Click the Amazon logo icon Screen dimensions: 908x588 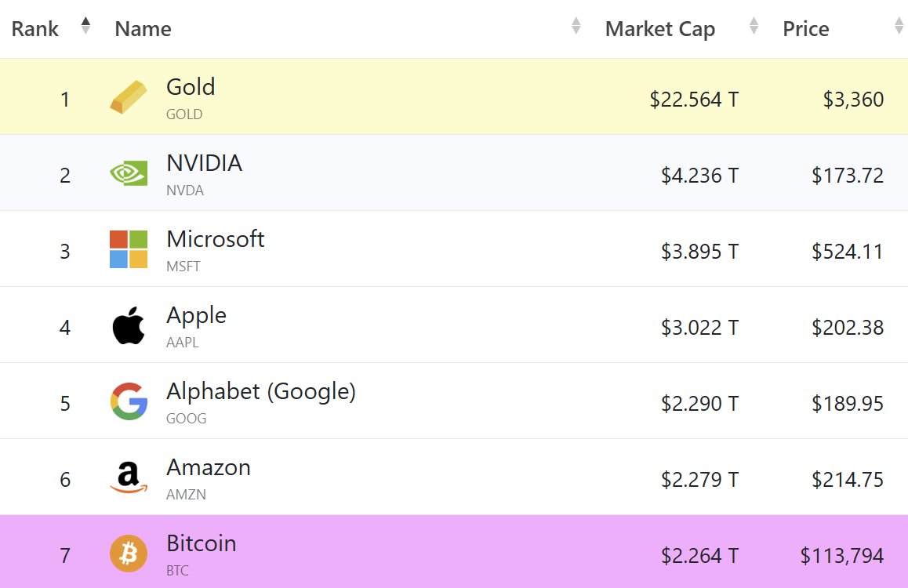(x=128, y=478)
